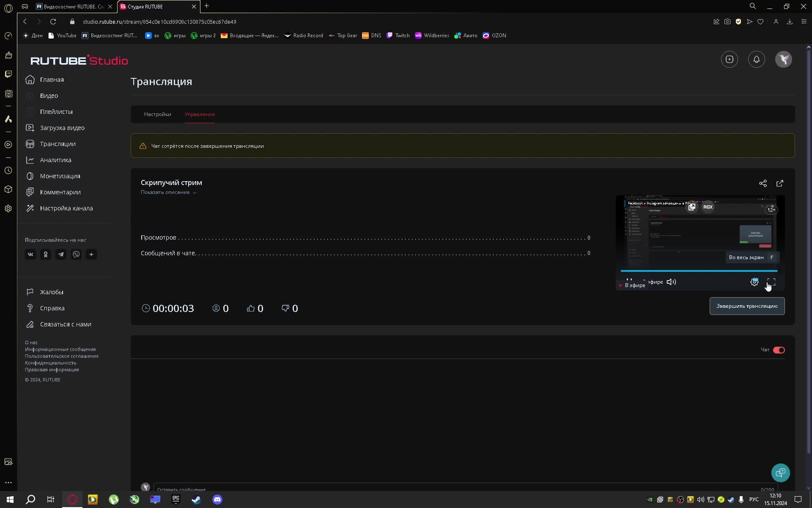This screenshot has width=812, height=508.
Task: Share the stream via share icon
Action: [x=763, y=183]
